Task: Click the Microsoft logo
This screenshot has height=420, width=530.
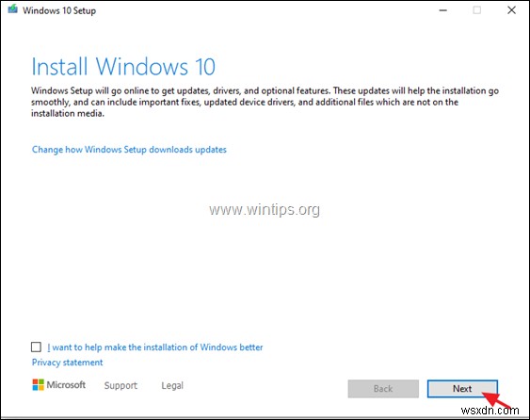Action: (x=58, y=385)
